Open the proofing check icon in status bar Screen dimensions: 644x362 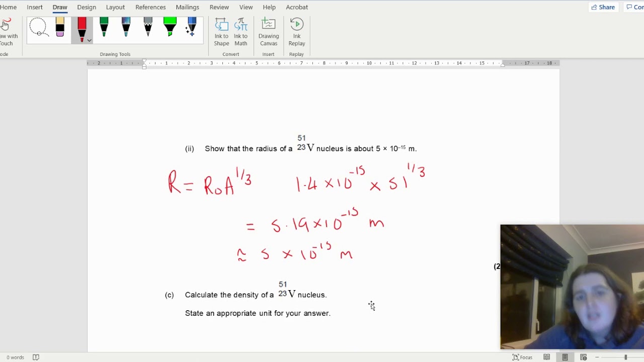36,357
